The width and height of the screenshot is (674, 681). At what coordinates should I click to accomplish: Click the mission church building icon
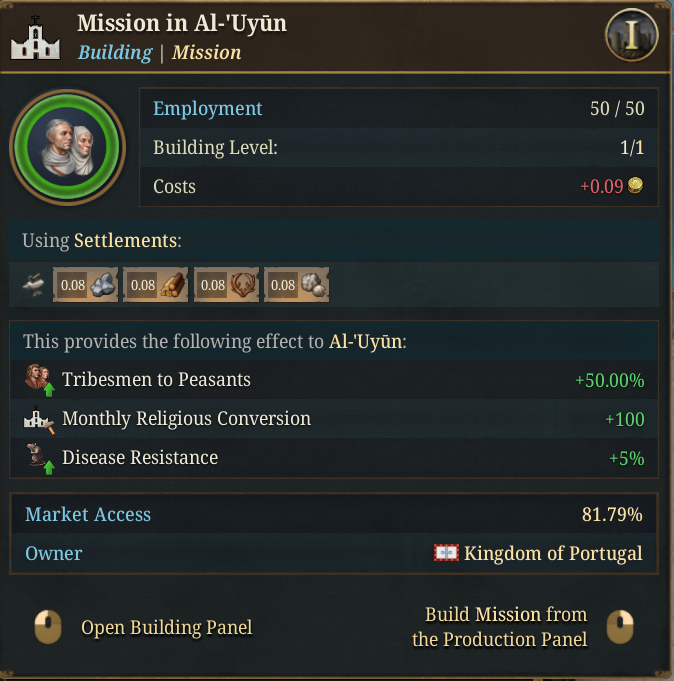pos(35,38)
